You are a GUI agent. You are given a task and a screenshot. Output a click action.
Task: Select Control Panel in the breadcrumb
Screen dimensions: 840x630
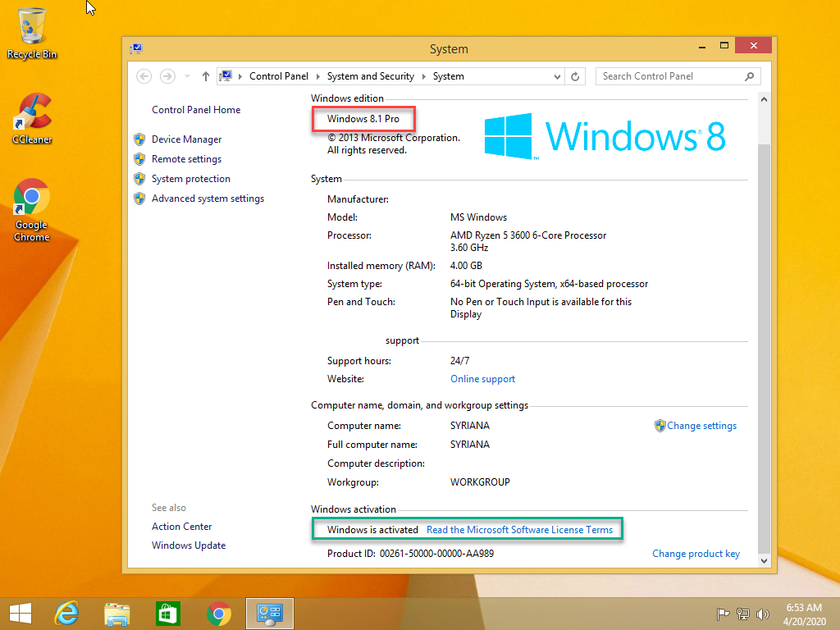pyautogui.click(x=279, y=76)
